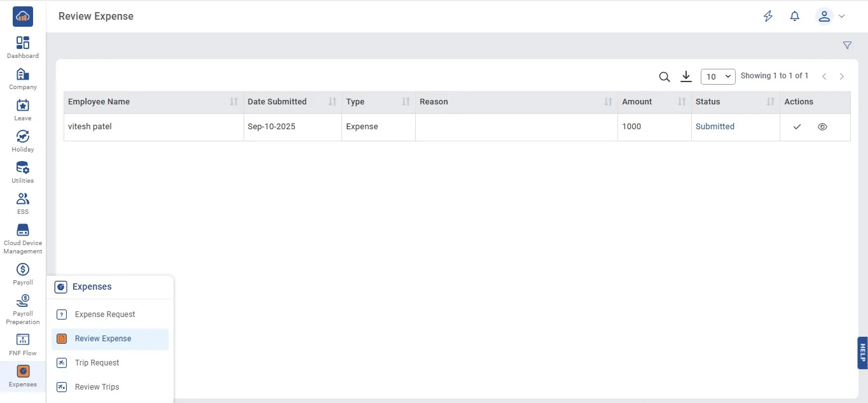Approve vitesh patel's expense with the checkmark
The image size is (868, 403).
pyautogui.click(x=797, y=127)
